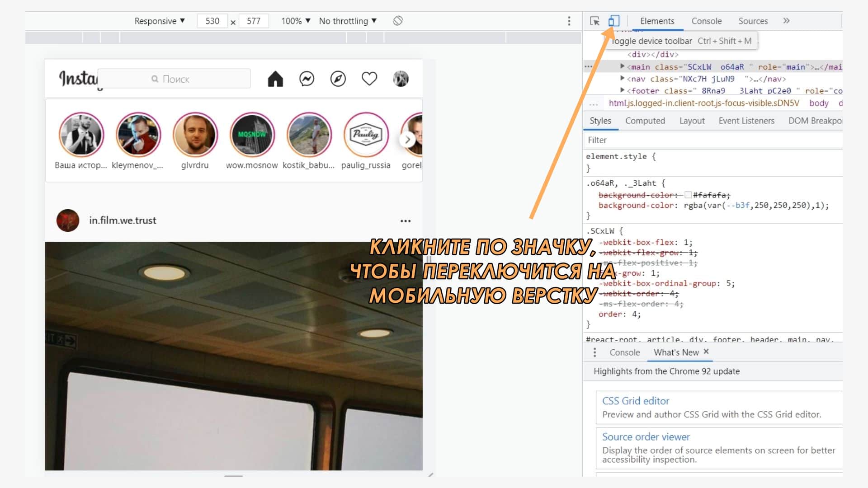Click the toggle device toolbar icon

coord(613,21)
